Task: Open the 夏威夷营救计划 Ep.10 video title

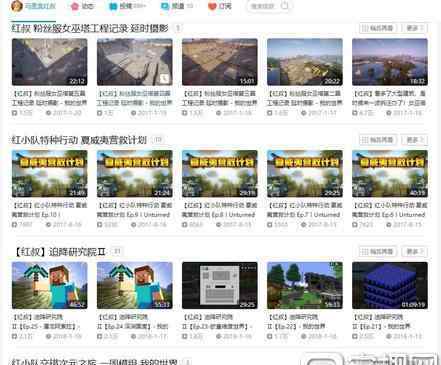Action: pos(50,210)
